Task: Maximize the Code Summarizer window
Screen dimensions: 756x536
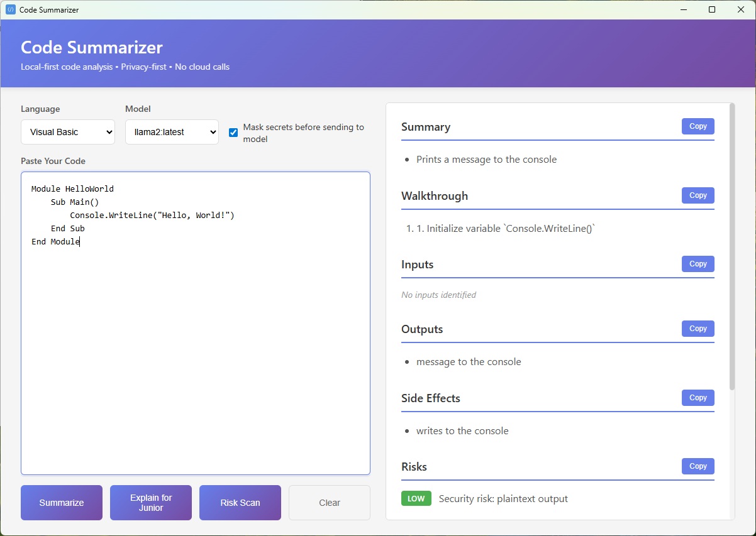Action: [712, 9]
